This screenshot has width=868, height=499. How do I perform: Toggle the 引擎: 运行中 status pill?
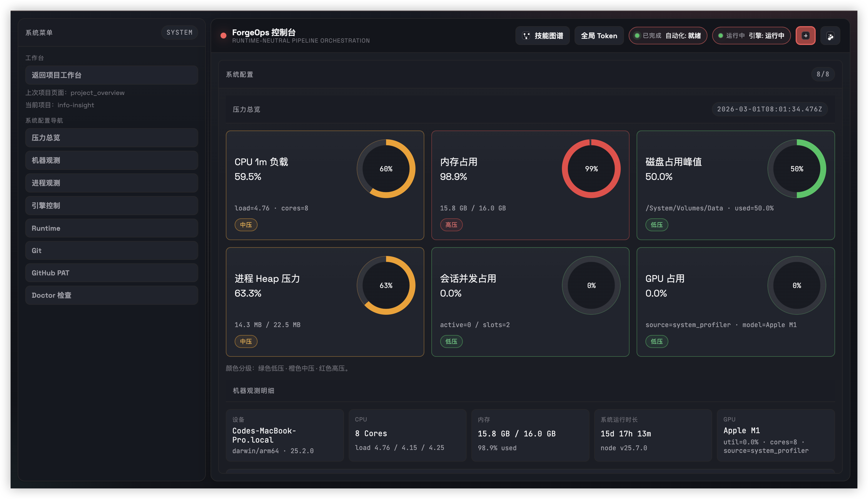751,35
